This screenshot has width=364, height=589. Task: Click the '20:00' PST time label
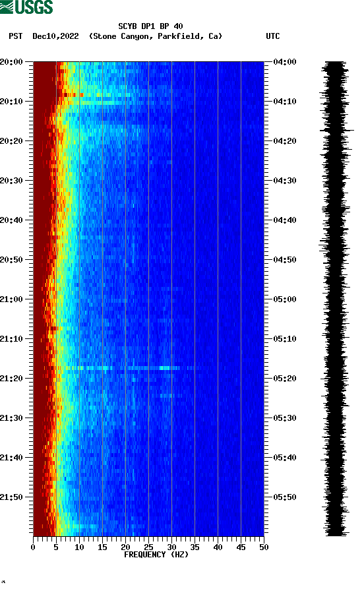11,61
